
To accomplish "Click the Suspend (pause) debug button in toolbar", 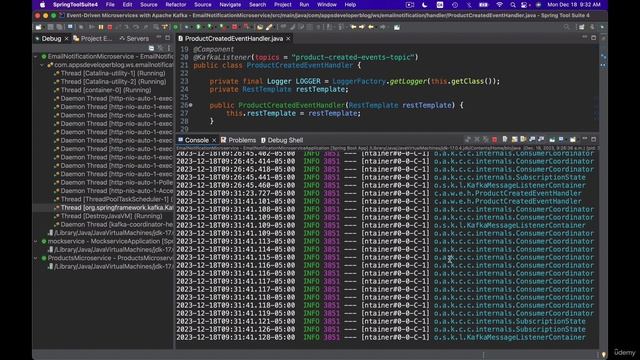I will point(101,27).
